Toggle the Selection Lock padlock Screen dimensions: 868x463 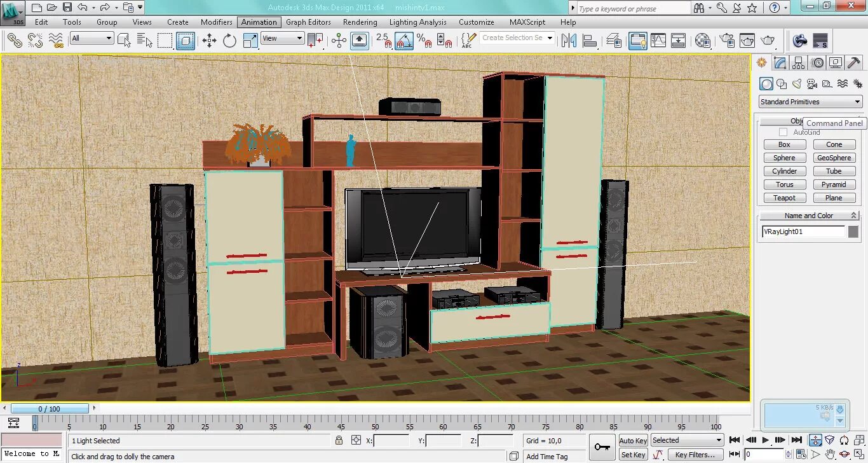pyautogui.click(x=339, y=440)
